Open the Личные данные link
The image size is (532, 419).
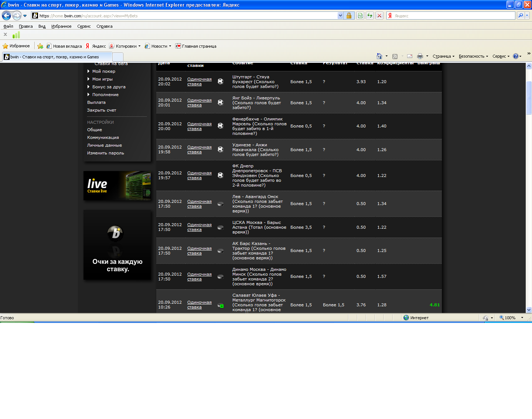pyautogui.click(x=105, y=145)
